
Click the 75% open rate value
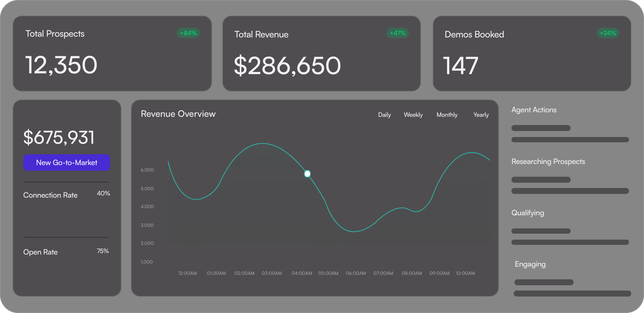[103, 251]
